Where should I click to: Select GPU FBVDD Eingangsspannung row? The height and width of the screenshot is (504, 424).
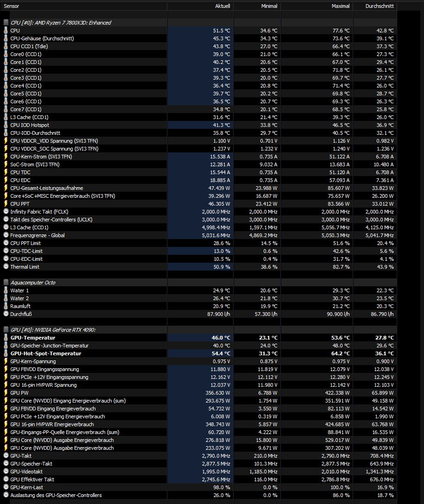click(199, 369)
